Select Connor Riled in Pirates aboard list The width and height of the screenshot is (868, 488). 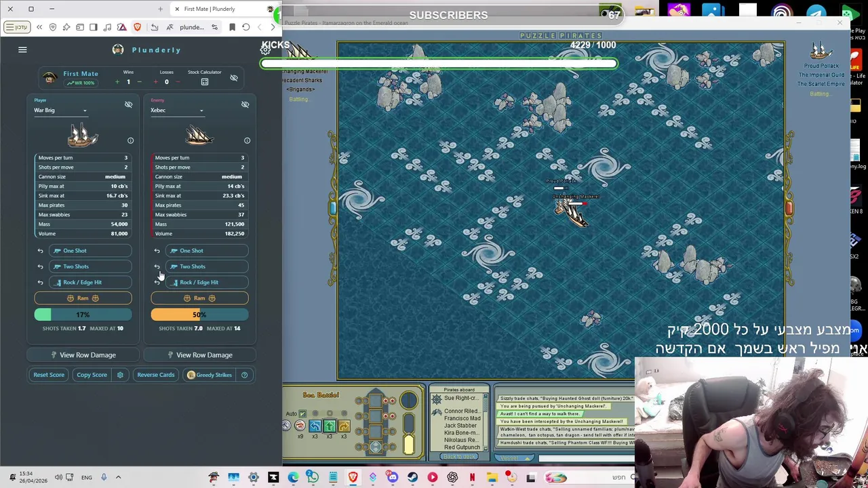(461, 411)
